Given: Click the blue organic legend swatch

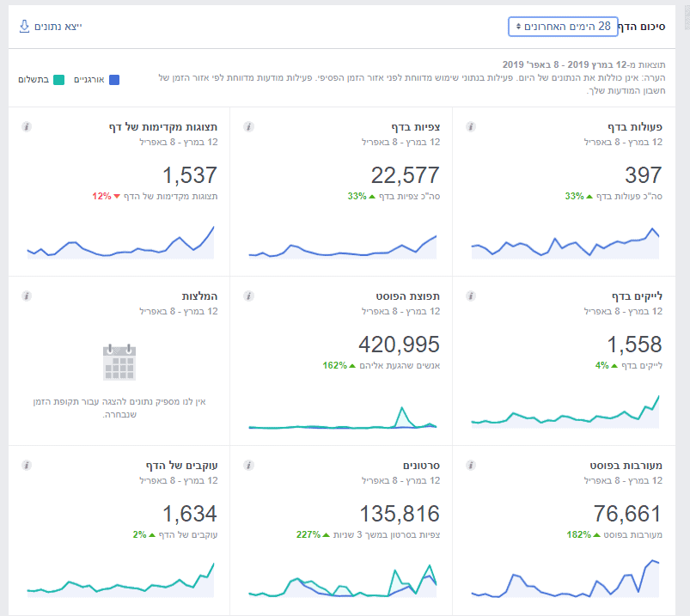Looking at the screenshot, I should 114,80.
